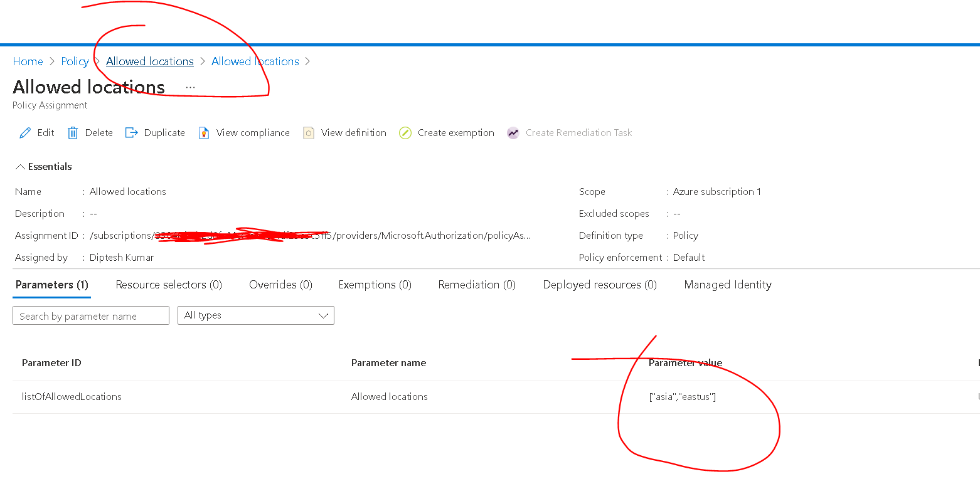Click the View definition icon
The image size is (980, 479).
coord(309,132)
